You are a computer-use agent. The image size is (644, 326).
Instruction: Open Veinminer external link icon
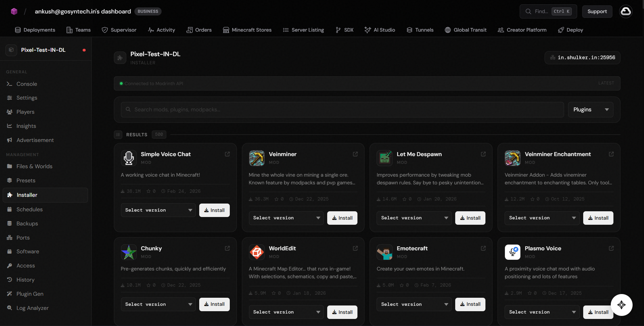click(x=355, y=154)
